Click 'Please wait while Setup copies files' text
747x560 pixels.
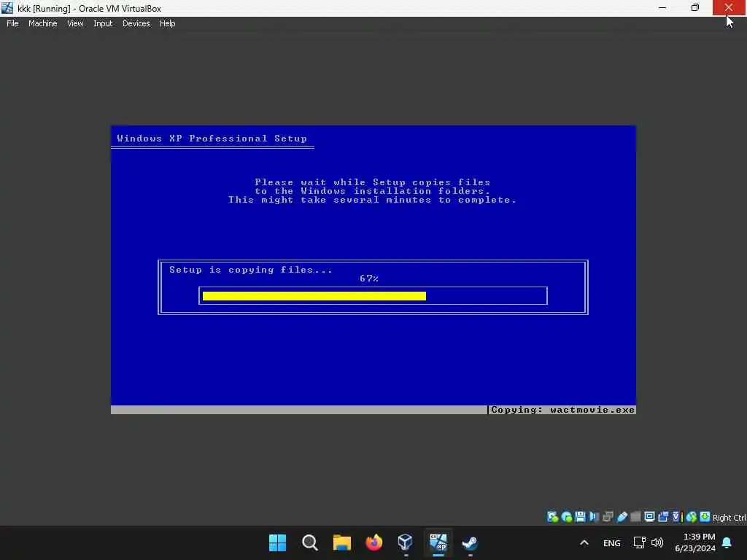click(x=373, y=182)
